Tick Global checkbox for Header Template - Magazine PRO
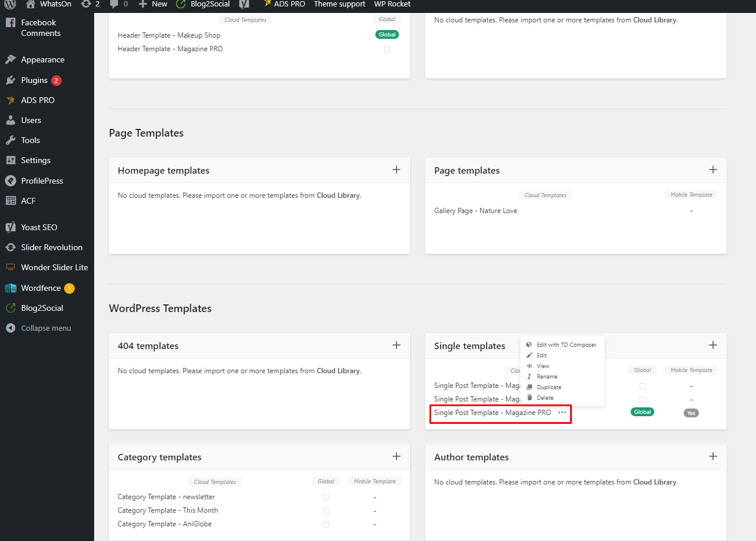Viewport: 756px width, 541px height. (387, 49)
